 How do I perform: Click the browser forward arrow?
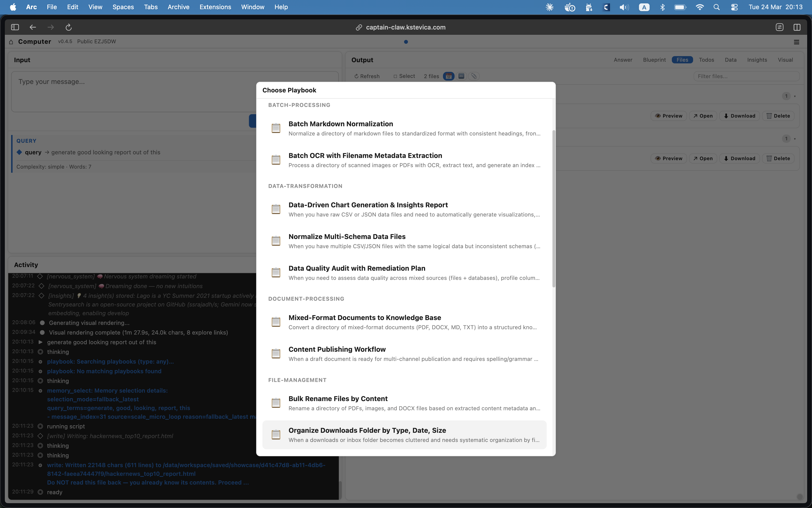(x=51, y=27)
